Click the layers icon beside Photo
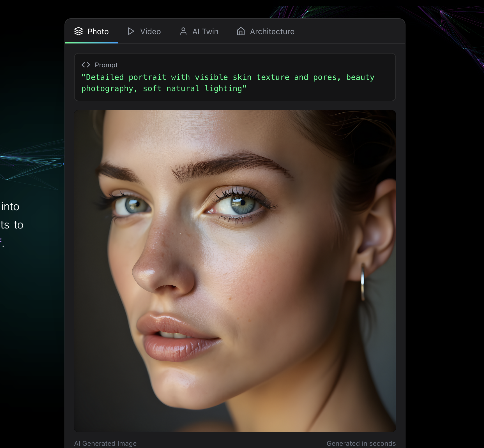This screenshot has height=448, width=484. [79, 31]
